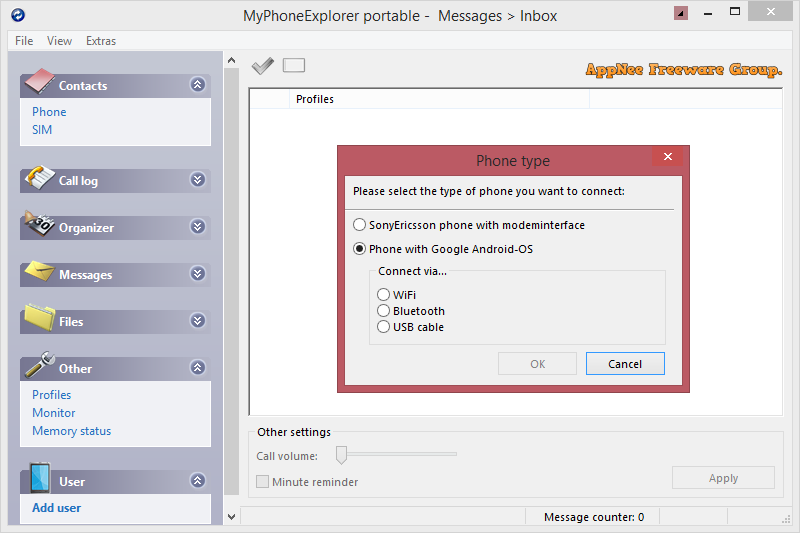Collapse the User section
The height and width of the screenshot is (533, 800).
point(197,480)
